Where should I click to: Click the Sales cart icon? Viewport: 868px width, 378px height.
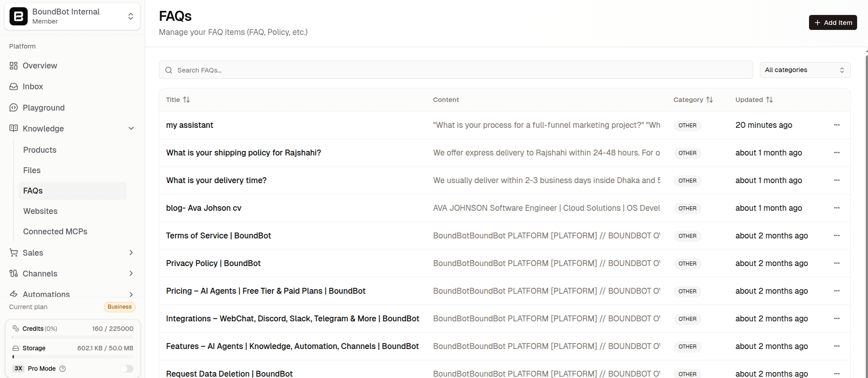pyautogui.click(x=14, y=252)
